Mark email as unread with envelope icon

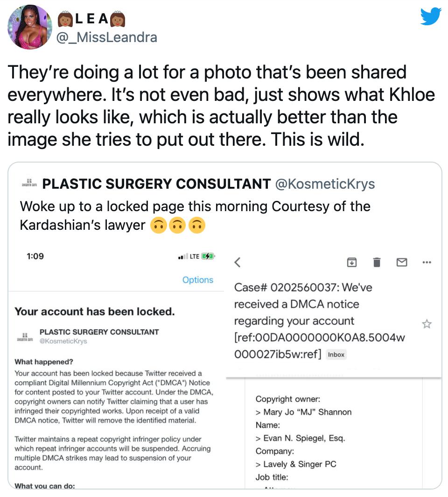[401, 263]
